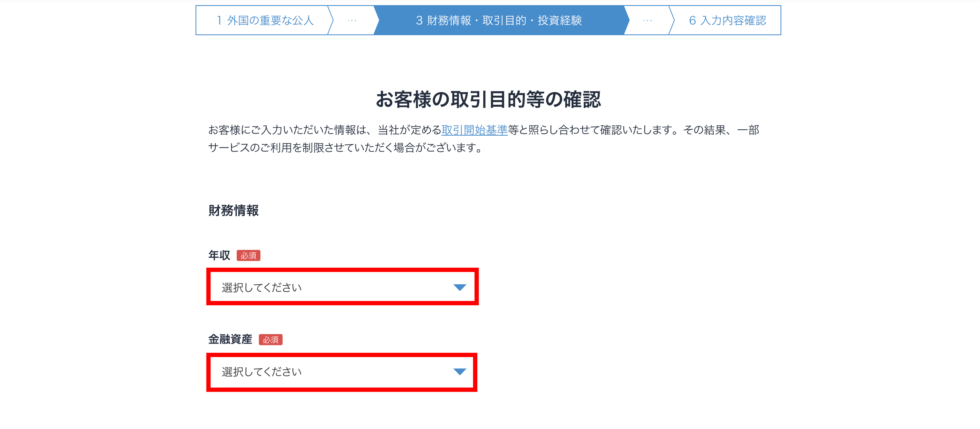The height and width of the screenshot is (429, 980).
Task: Click the 年収 field label
Action: 219,255
